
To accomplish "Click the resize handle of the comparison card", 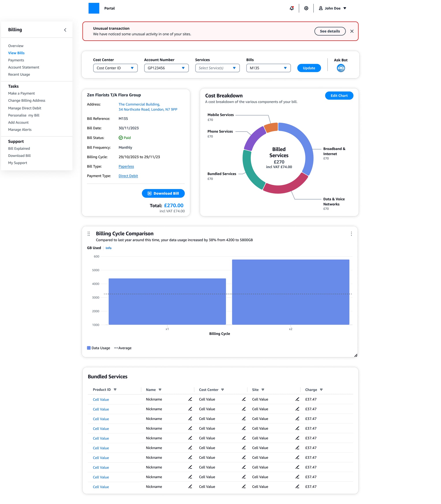I will [356, 355].
